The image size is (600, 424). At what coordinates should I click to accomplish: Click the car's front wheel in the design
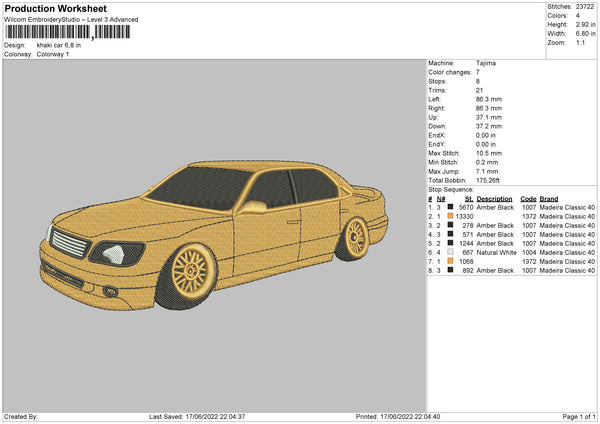[x=189, y=270]
